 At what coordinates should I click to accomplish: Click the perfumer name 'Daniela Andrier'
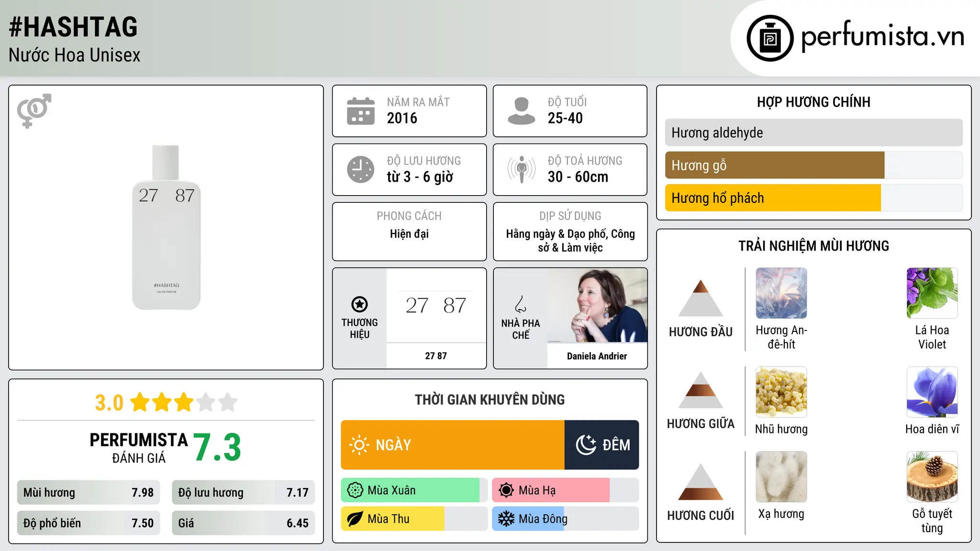[597, 356]
